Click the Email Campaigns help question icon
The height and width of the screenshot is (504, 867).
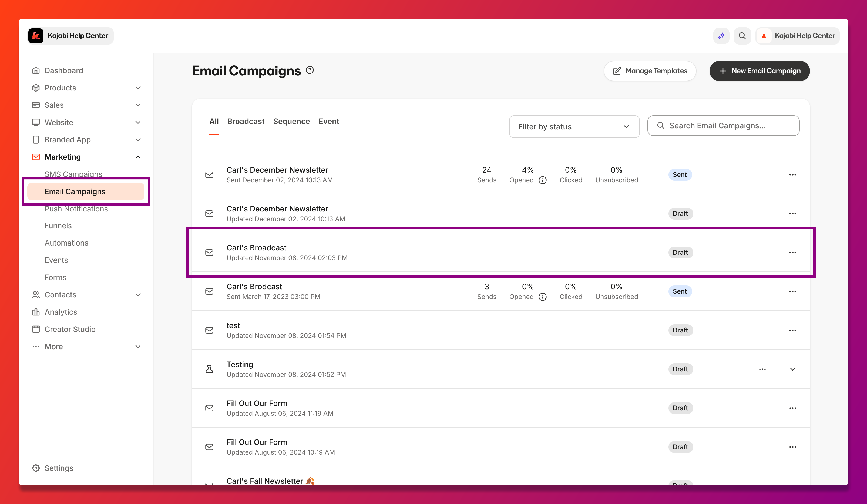pos(310,70)
